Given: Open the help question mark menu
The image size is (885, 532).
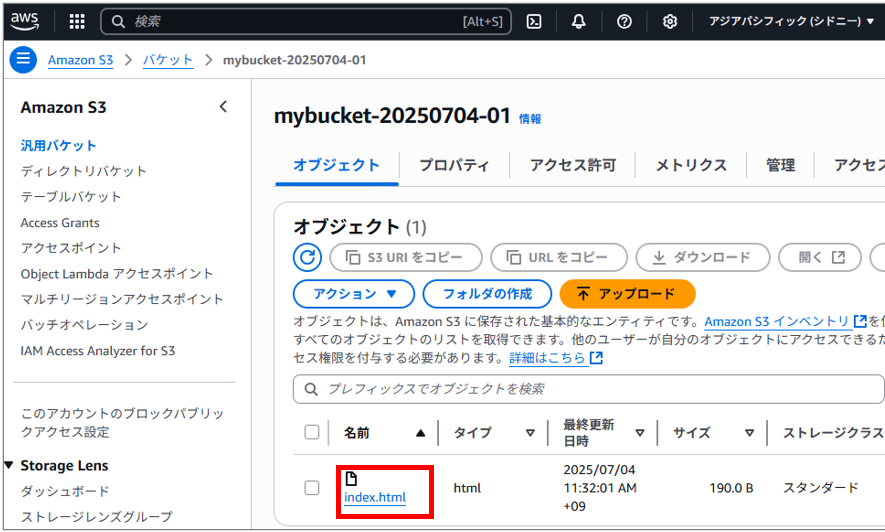Looking at the screenshot, I should [624, 21].
